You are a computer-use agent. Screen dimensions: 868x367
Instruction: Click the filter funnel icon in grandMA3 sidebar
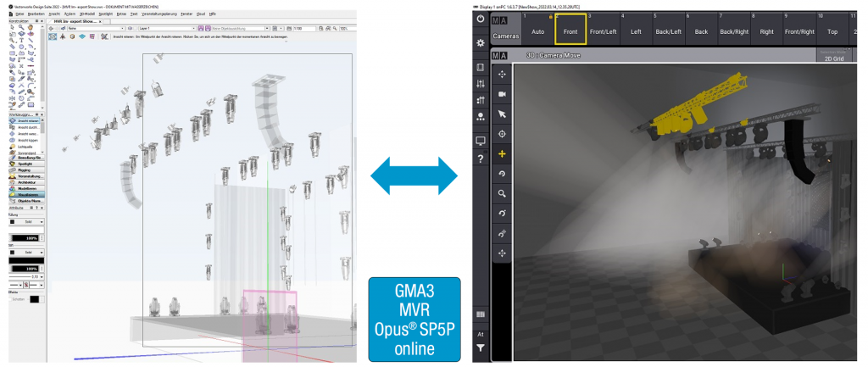click(x=480, y=348)
